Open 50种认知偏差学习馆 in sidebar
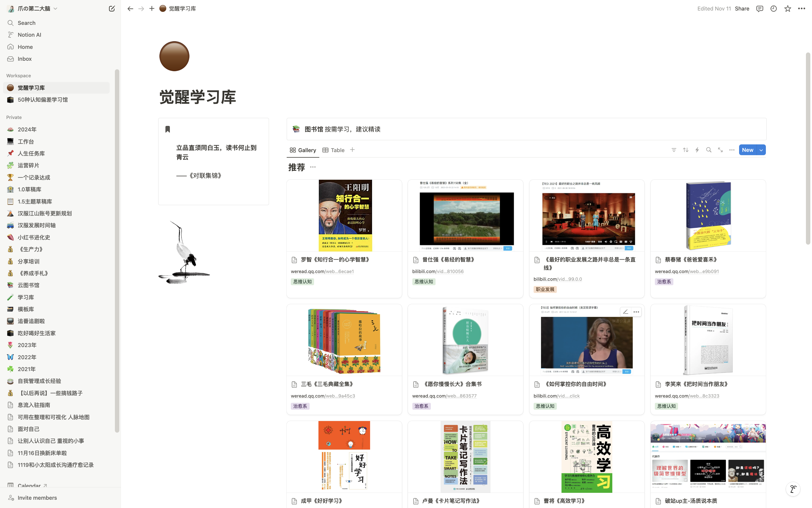Image resolution: width=812 pixels, height=508 pixels. [x=43, y=100]
